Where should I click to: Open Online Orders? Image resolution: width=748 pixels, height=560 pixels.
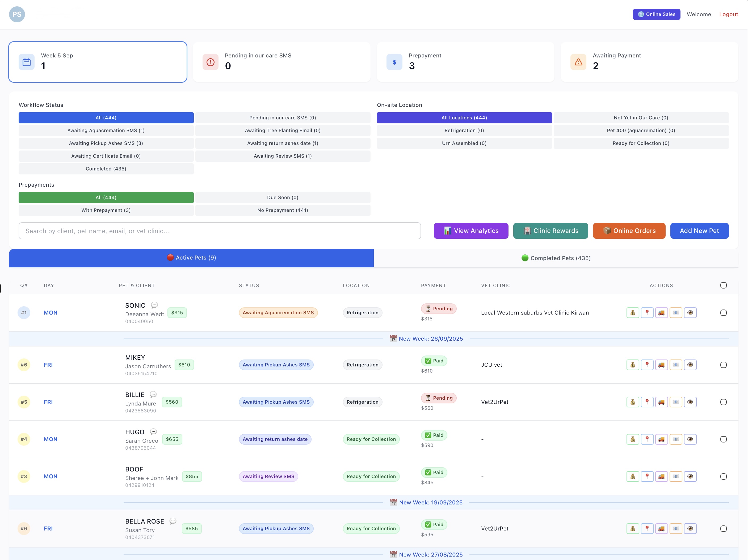pyautogui.click(x=629, y=231)
